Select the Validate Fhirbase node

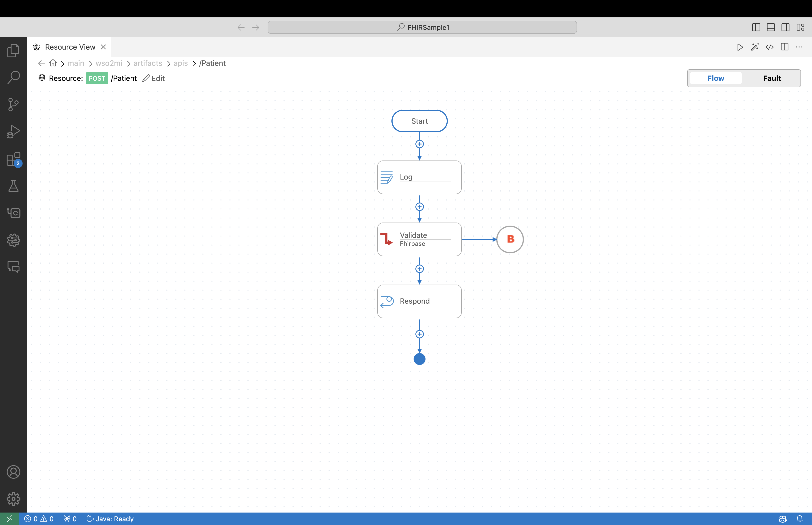tap(419, 239)
